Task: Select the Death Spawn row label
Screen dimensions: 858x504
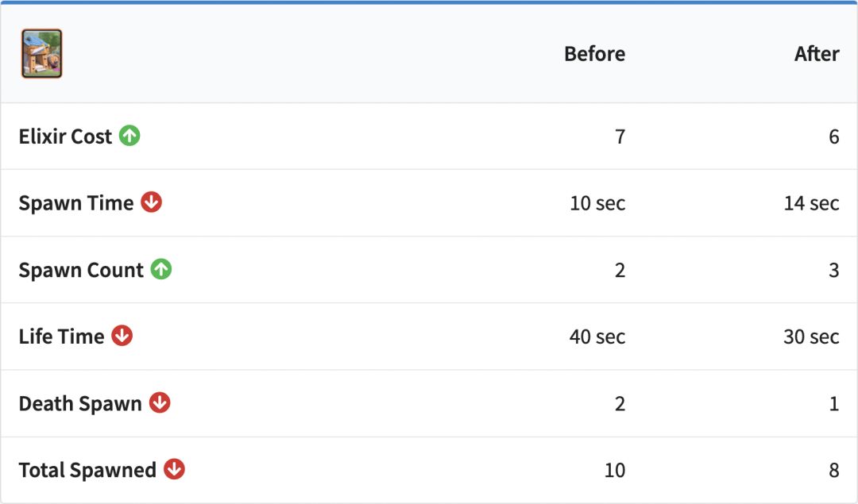Action: (x=80, y=403)
